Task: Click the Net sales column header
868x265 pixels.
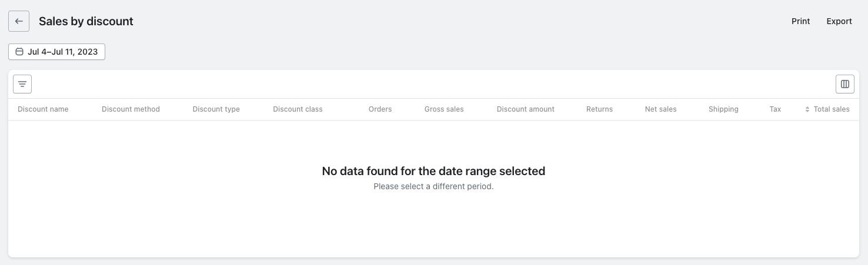Action: pos(660,109)
